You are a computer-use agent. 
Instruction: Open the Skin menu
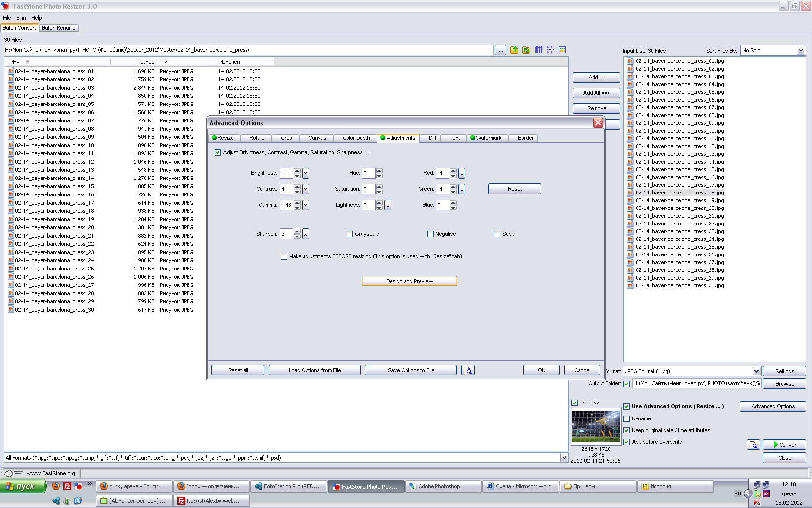pyautogui.click(x=21, y=18)
